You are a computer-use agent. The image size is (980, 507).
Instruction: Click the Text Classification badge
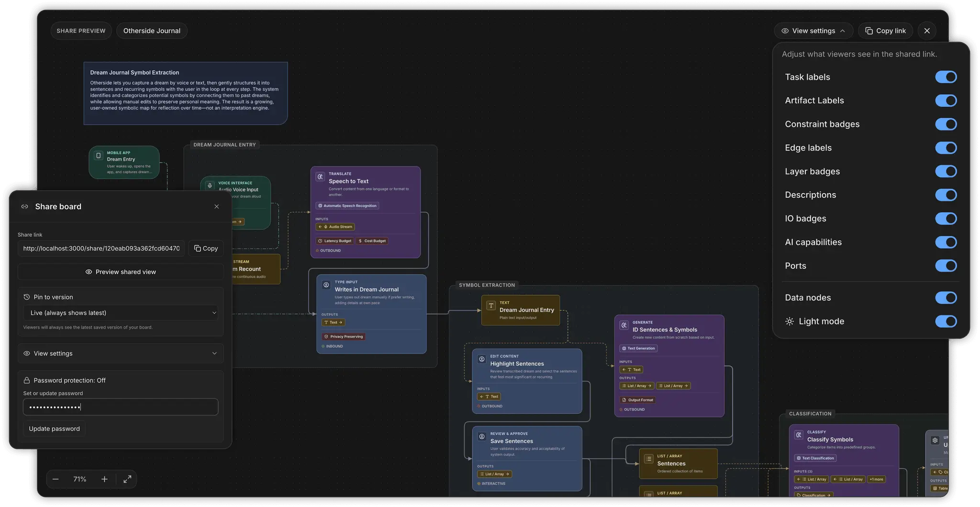coord(815,458)
